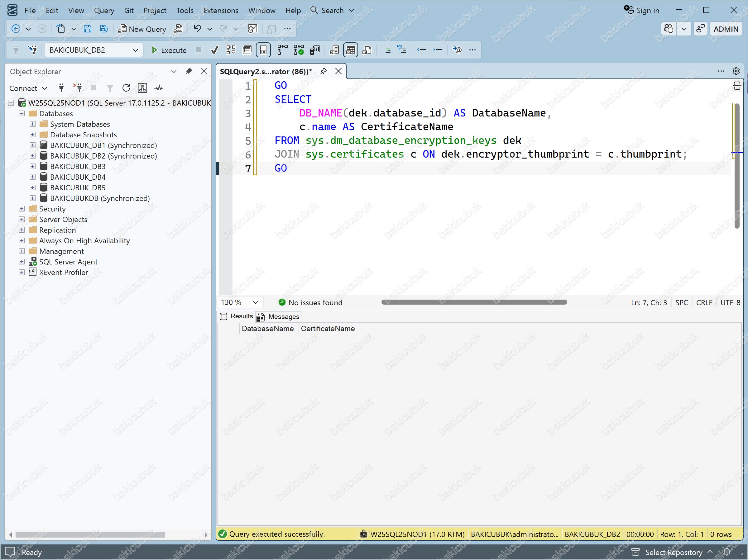This screenshot has width=748, height=560.
Task: Click Comment out selected lines icon
Action: (x=386, y=50)
